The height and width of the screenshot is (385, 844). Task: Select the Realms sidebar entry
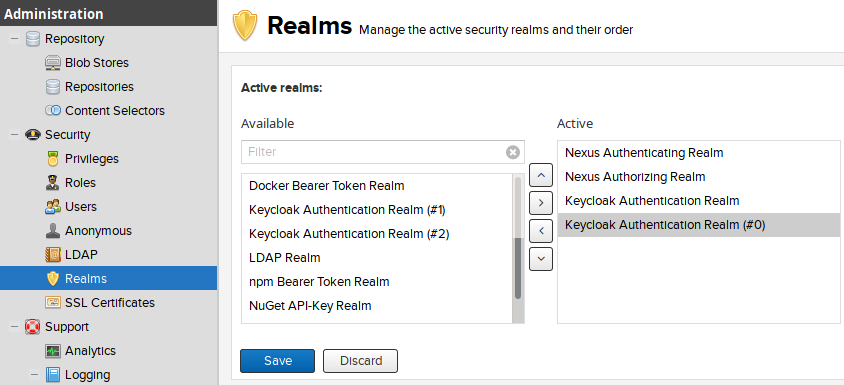(x=108, y=278)
